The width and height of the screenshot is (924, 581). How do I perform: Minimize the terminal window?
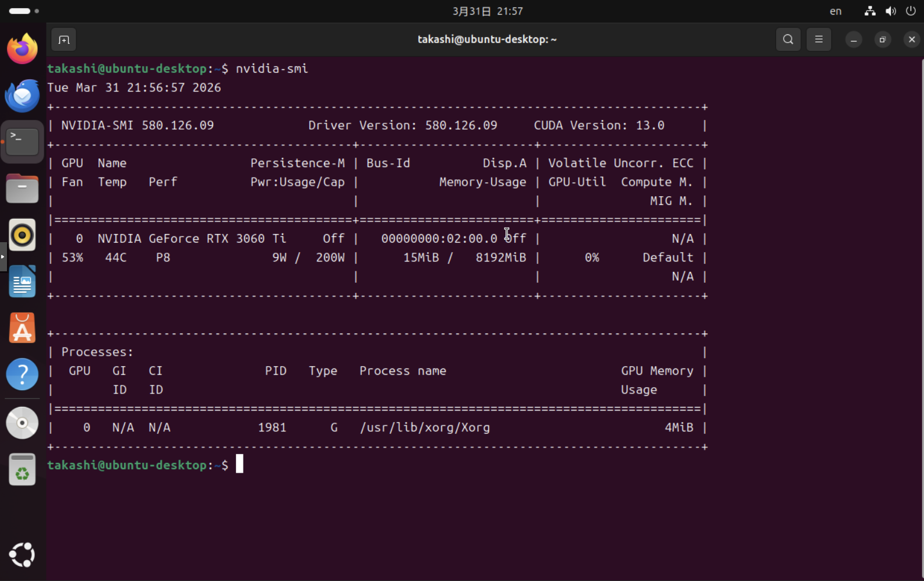pyautogui.click(x=854, y=40)
